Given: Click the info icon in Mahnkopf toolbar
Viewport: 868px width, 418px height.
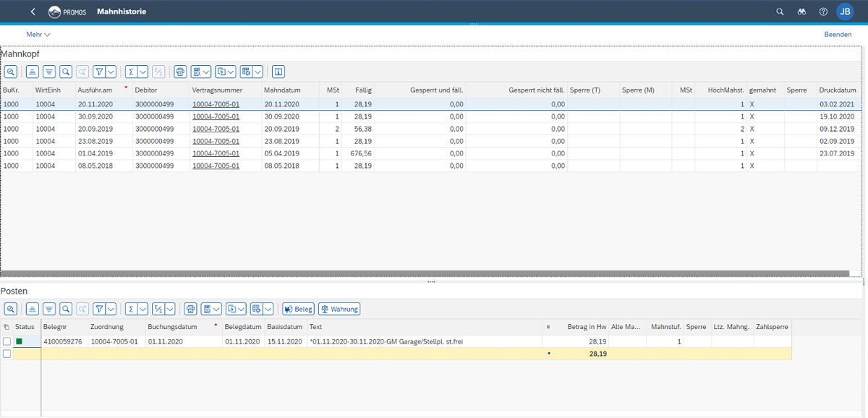Looking at the screenshot, I should click(278, 72).
